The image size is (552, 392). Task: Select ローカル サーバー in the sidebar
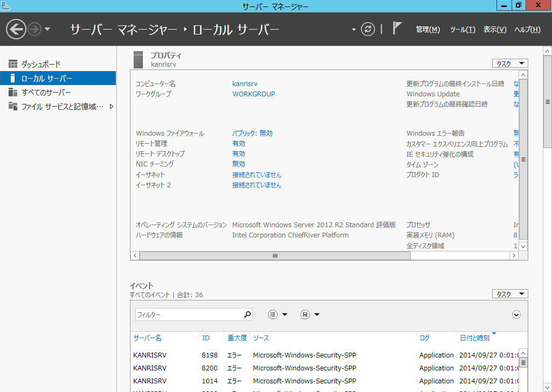tap(58, 78)
